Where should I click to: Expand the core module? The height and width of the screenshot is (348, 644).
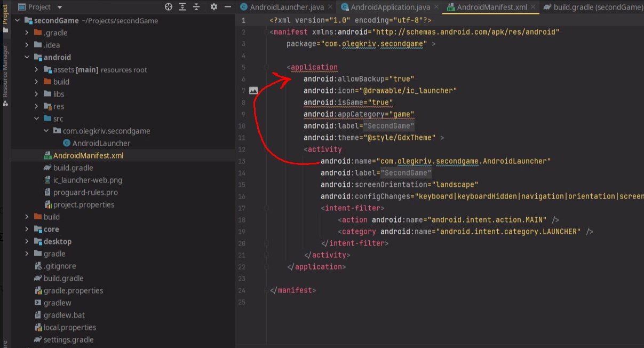pos(27,229)
